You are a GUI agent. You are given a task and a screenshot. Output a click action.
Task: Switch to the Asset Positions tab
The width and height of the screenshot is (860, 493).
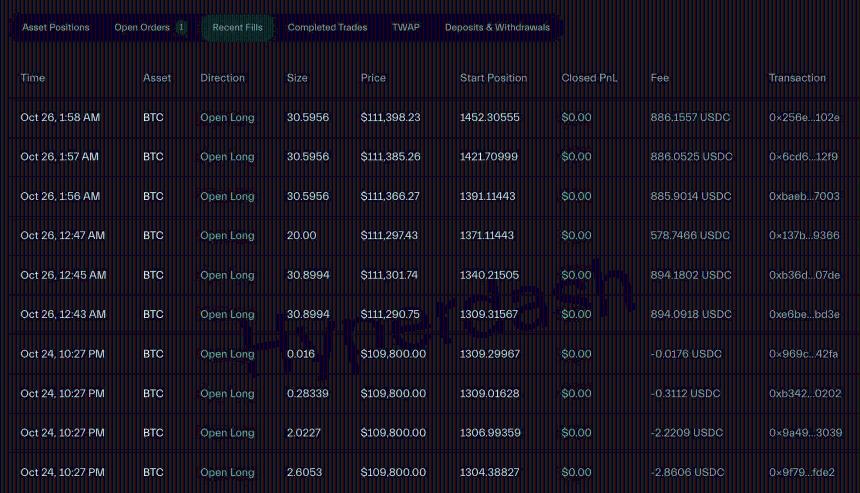coord(56,28)
